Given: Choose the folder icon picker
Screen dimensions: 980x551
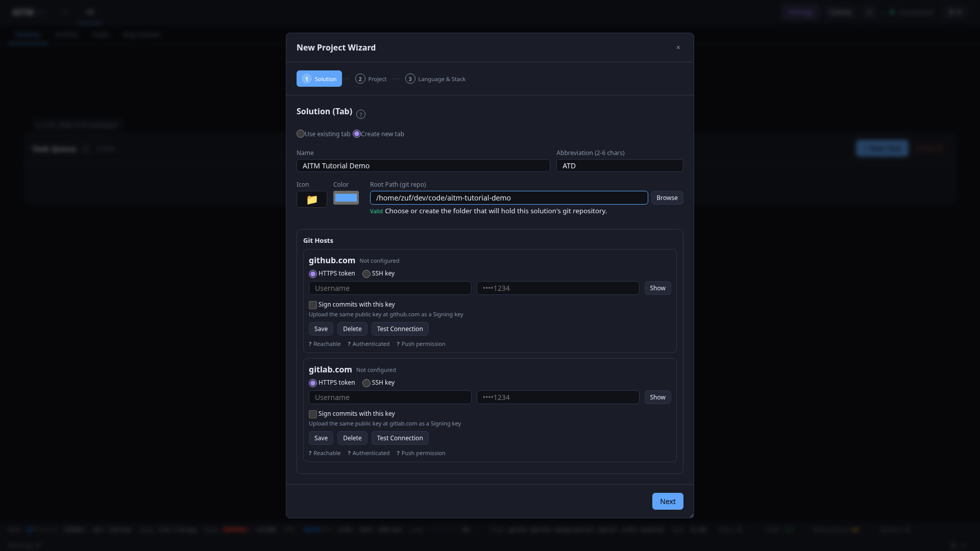Looking at the screenshot, I should [x=312, y=199].
